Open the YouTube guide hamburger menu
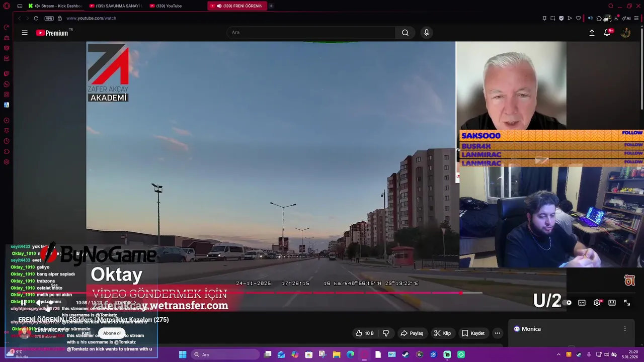Screen dimensions: 644x362 click(24, 33)
